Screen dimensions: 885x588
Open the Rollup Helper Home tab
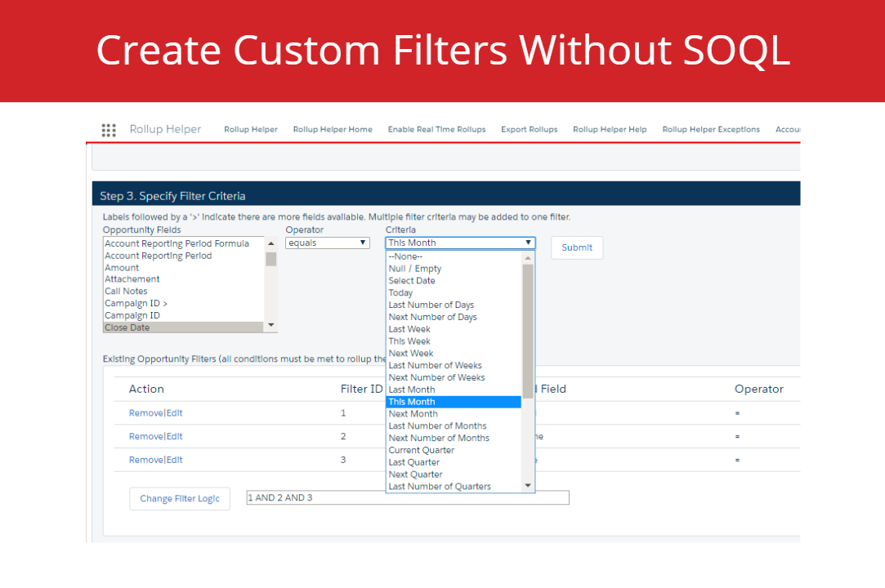point(332,130)
